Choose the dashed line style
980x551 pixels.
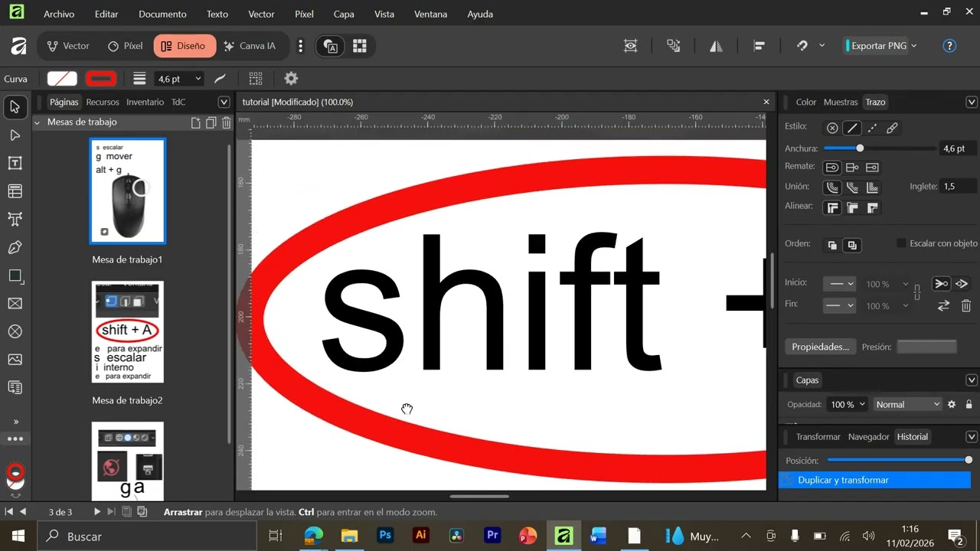pyautogui.click(x=872, y=128)
